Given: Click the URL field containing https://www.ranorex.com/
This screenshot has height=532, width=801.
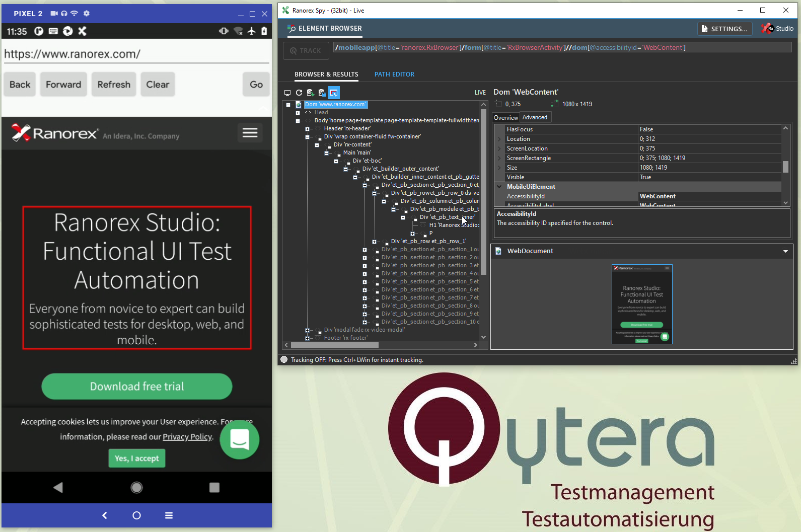Looking at the screenshot, I should click(x=136, y=54).
